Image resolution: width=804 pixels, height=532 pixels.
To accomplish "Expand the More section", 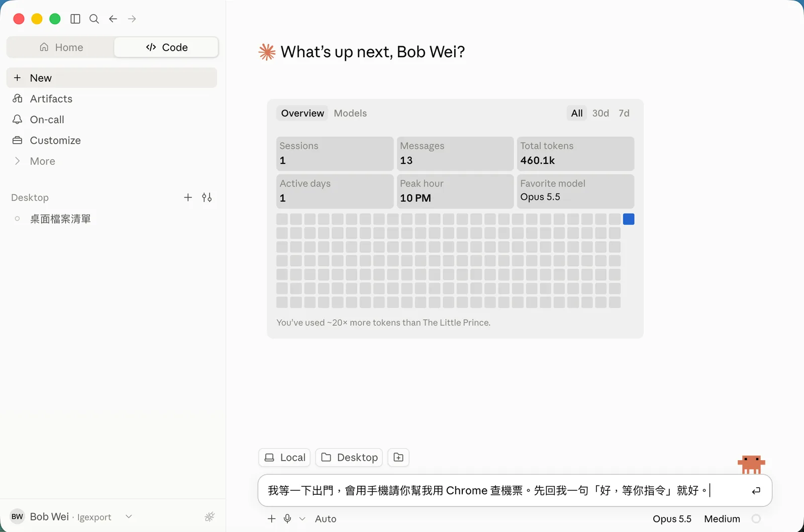I will 112,161.
